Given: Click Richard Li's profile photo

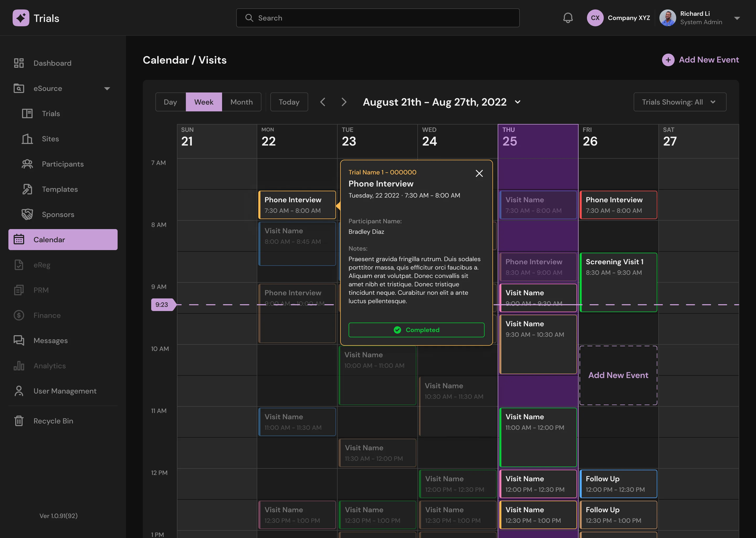Looking at the screenshot, I should click(668, 18).
